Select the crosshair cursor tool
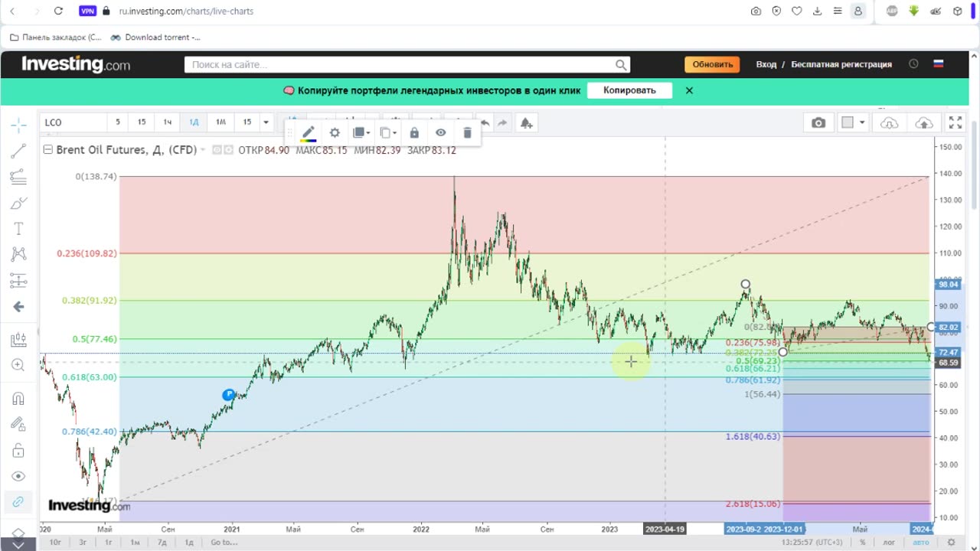 [x=19, y=125]
